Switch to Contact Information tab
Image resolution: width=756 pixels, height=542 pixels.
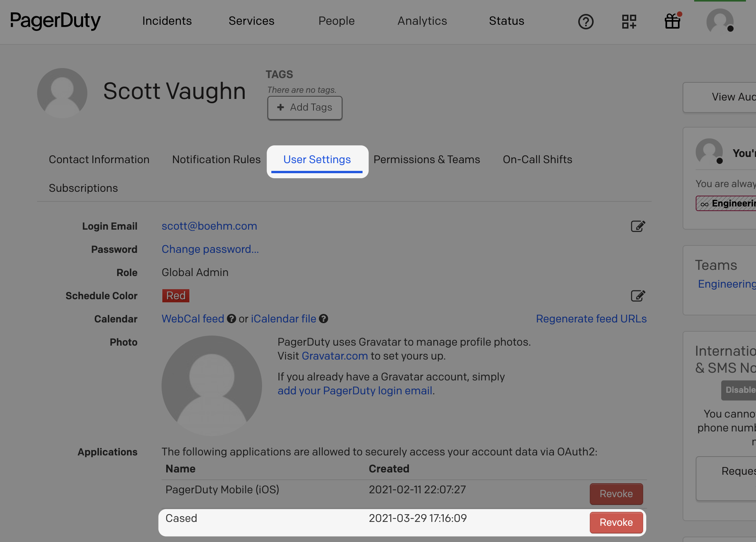tap(99, 159)
